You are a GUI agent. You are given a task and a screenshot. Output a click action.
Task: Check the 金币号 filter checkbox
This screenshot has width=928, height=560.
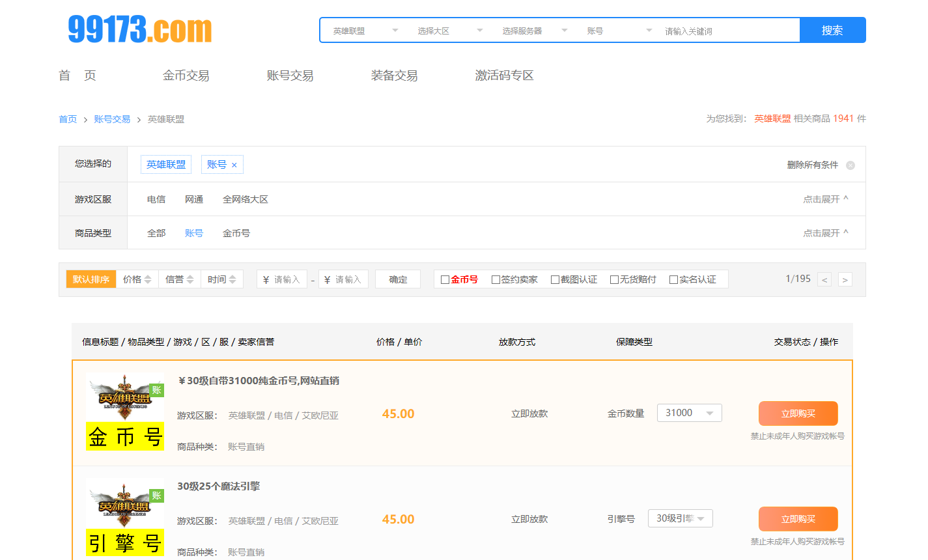pos(445,280)
